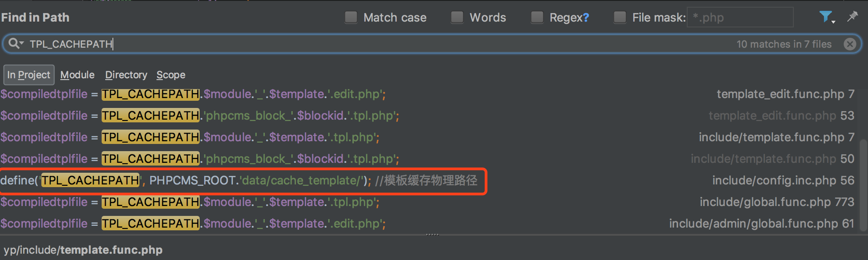
Task: Enable the File mask checkbox
Action: point(620,17)
